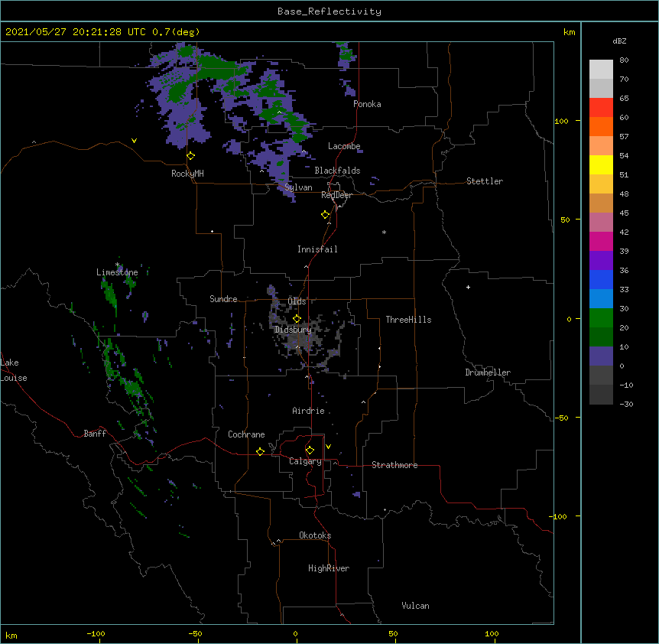The image size is (659, 644).
Task: Pick the lightest grey 80-70 dBZ swatch
Action: (x=601, y=70)
